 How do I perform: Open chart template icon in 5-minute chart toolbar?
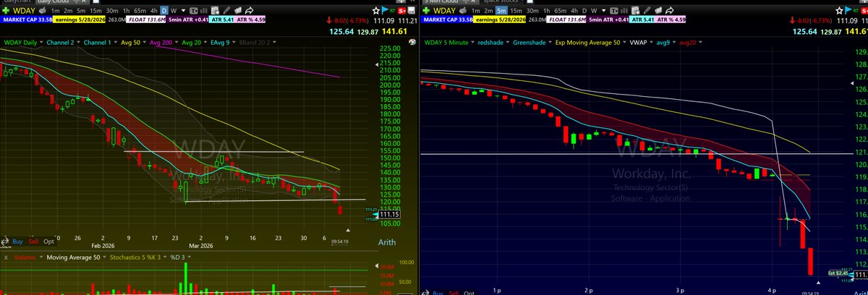[x=614, y=11]
